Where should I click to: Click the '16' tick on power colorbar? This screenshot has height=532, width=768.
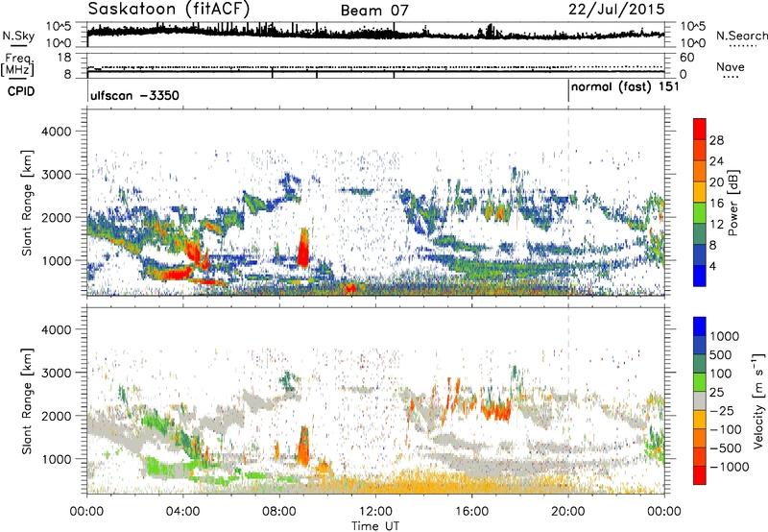[x=716, y=204]
